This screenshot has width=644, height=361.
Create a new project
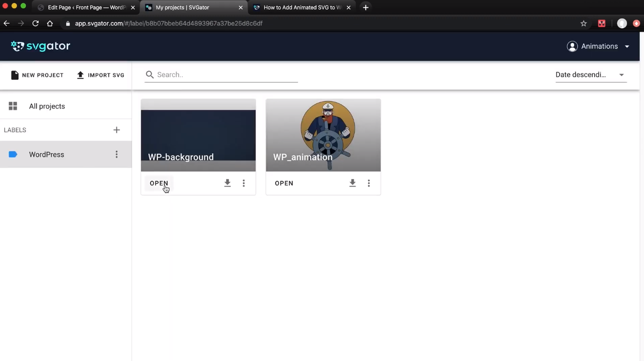(x=37, y=75)
